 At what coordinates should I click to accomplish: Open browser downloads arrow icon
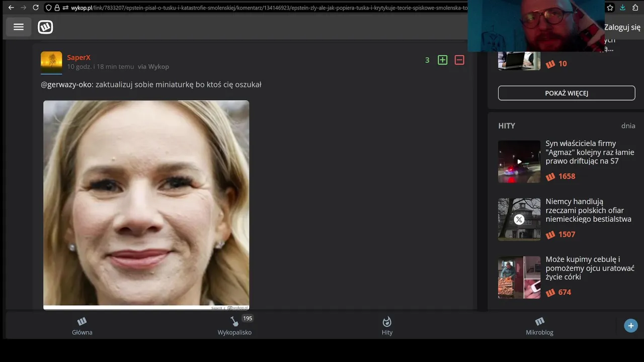tap(623, 8)
